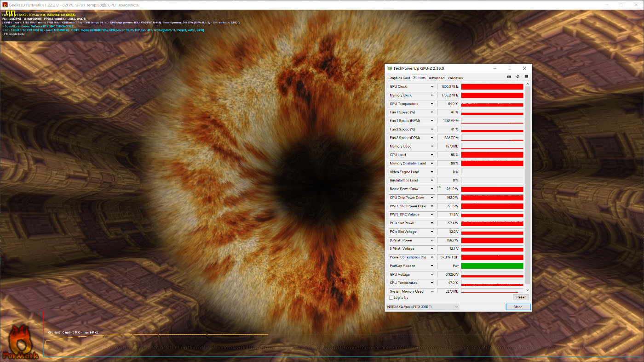The width and height of the screenshot is (644, 362).
Task: Open the System Memory Used dropdown
Action: pos(432,291)
